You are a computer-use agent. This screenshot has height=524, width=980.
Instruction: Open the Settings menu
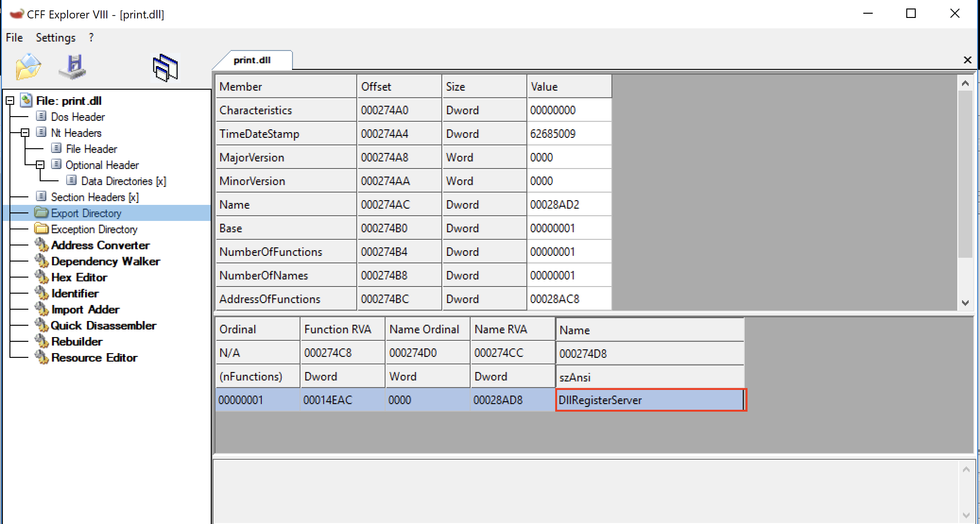coord(56,38)
